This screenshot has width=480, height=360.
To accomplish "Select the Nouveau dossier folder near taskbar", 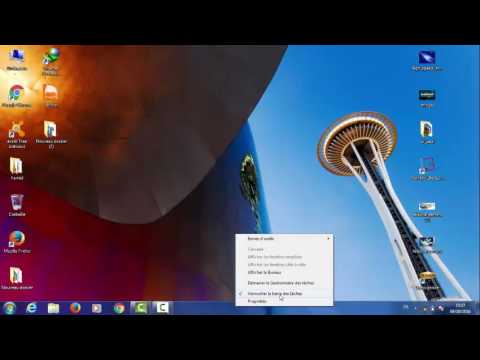I will point(17,278).
